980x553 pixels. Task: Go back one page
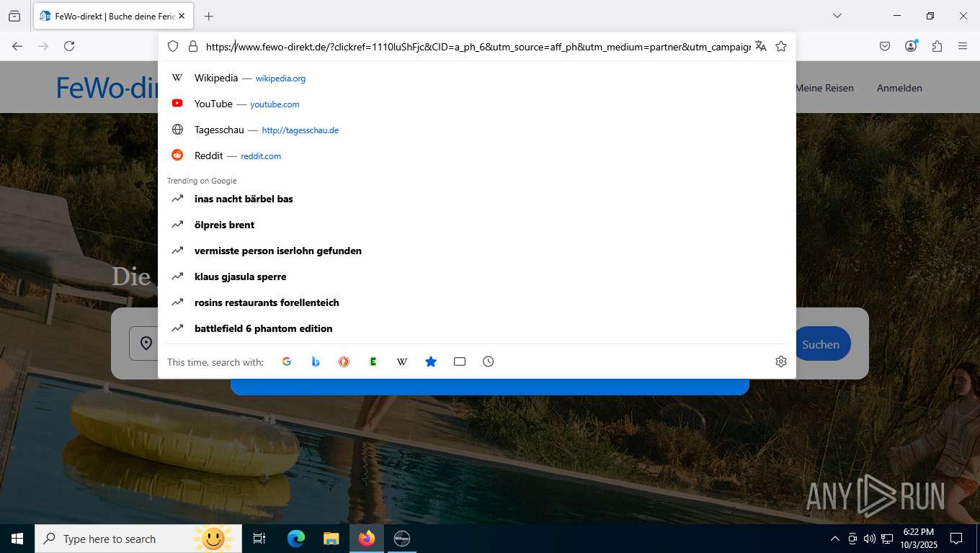click(x=17, y=46)
